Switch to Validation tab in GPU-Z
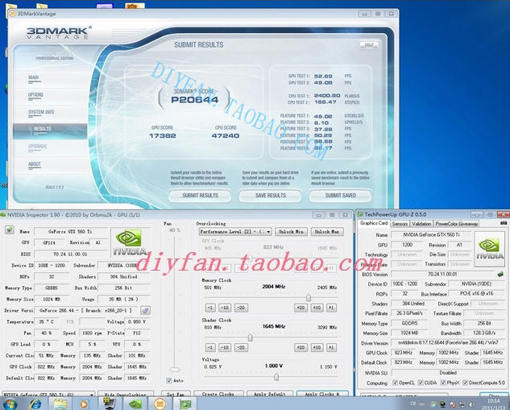The image size is (510, 410). 421,224
